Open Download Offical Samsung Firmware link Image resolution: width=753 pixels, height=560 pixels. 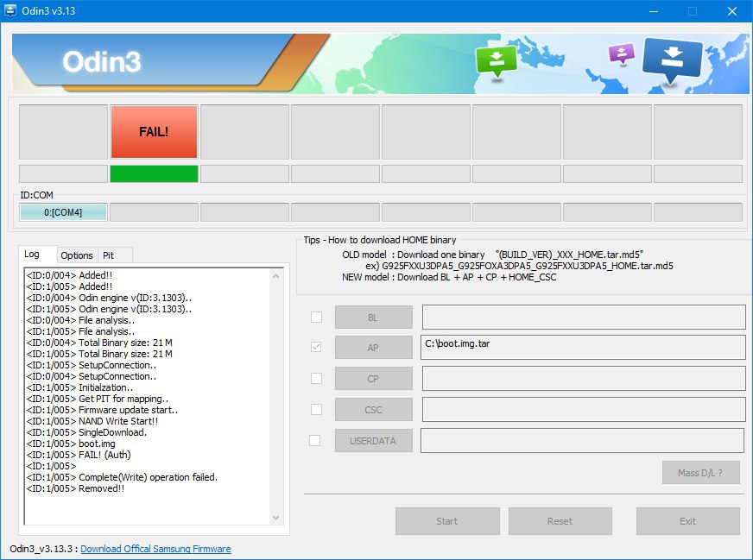(155, 549)
